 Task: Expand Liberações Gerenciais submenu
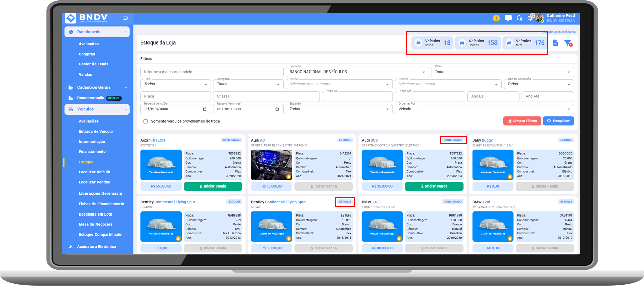coord(102,194)
